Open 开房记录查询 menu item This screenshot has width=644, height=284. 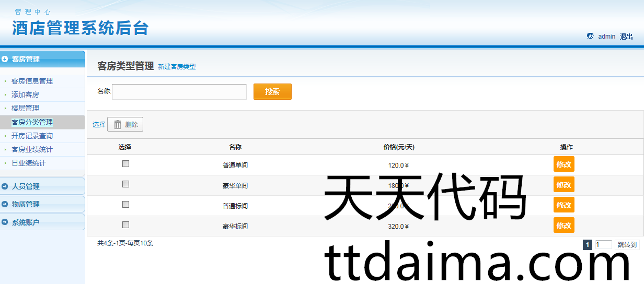[x=32, y=136]
